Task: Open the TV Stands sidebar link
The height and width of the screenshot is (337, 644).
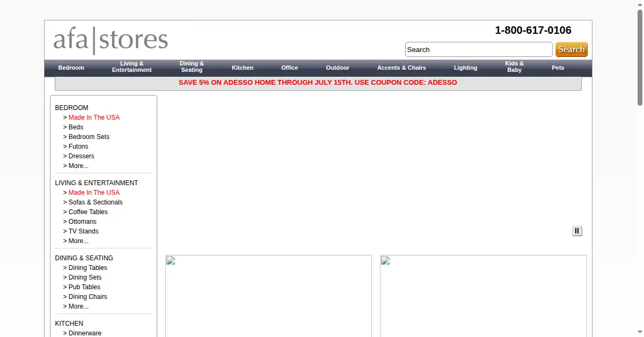Action: click(83, 231)
